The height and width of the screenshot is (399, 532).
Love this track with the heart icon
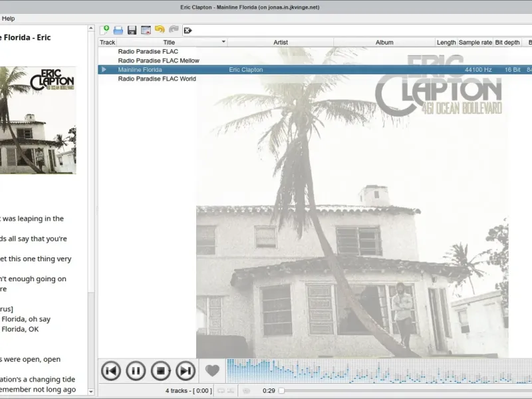pos(212,370)
